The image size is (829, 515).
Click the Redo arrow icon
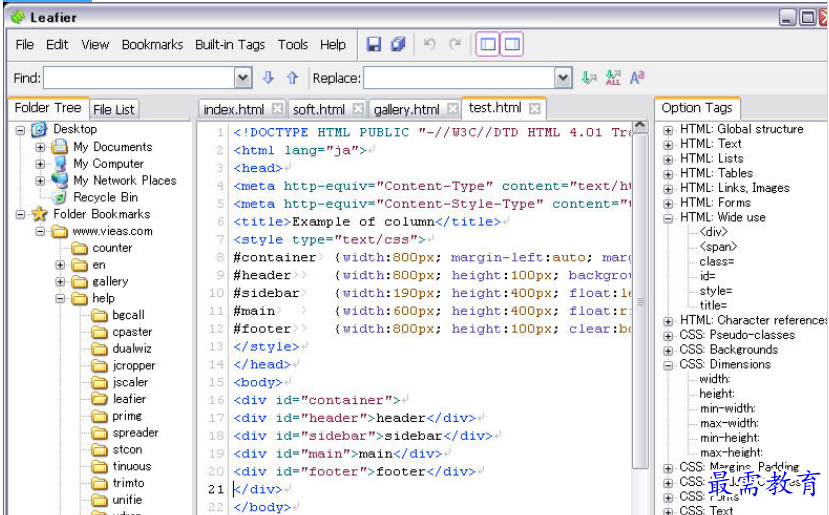coord(455,44)
